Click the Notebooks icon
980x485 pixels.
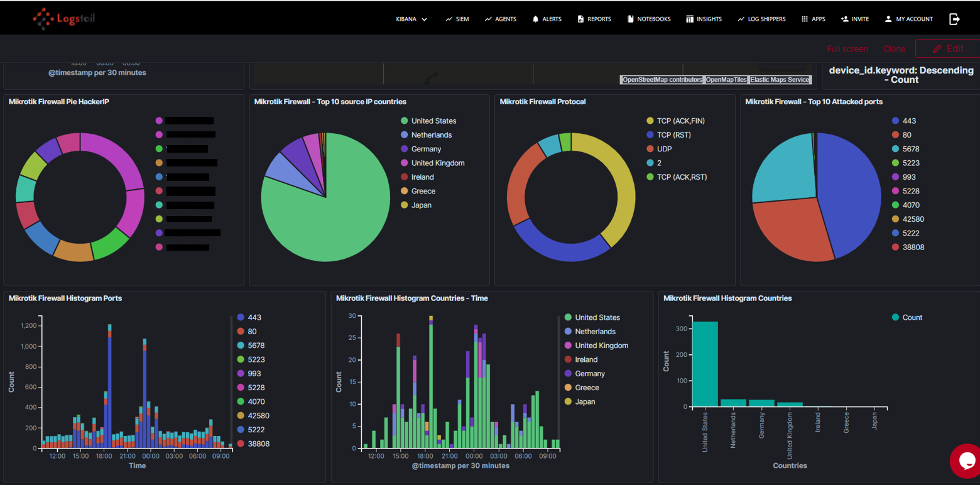pos(630,19)
